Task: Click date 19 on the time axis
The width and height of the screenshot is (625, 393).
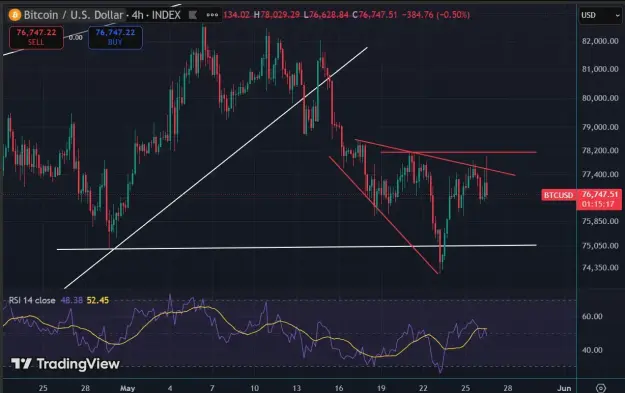Action: [x=381, y=388]
